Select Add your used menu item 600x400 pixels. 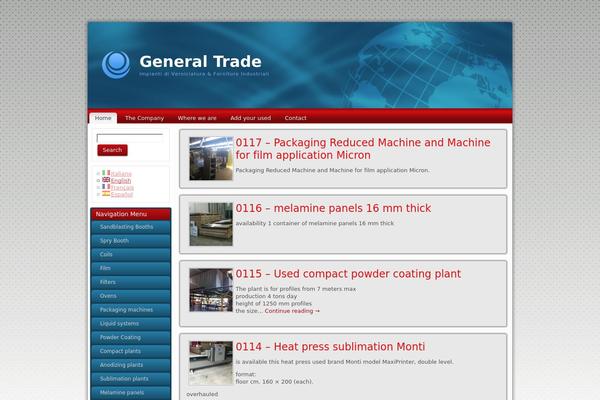click(251, 118)
